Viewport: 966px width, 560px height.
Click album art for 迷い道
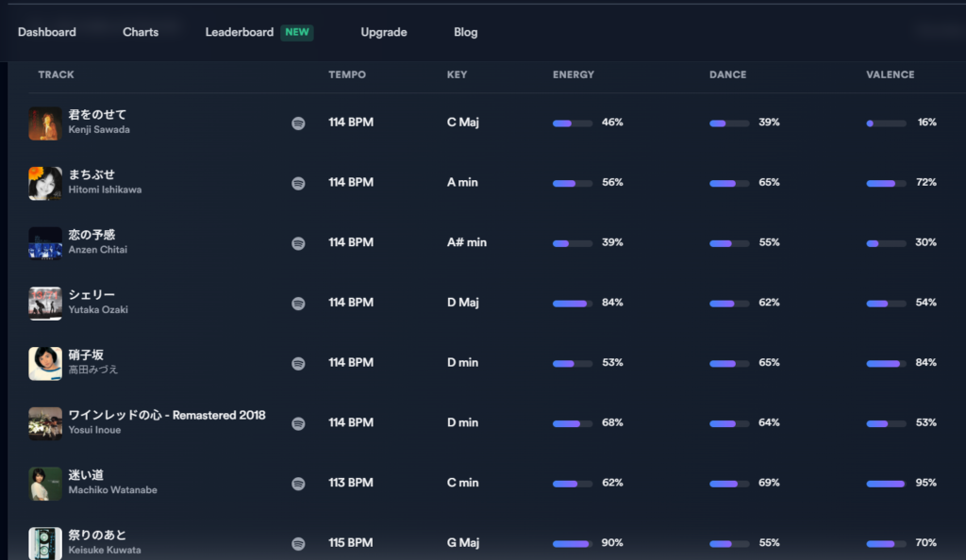tap(45, 484)
